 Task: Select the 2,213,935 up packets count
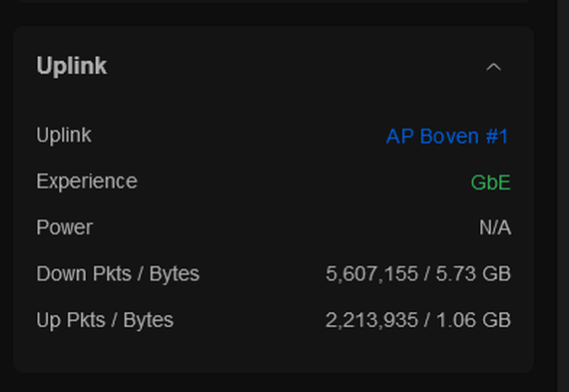tap(371, 320)
